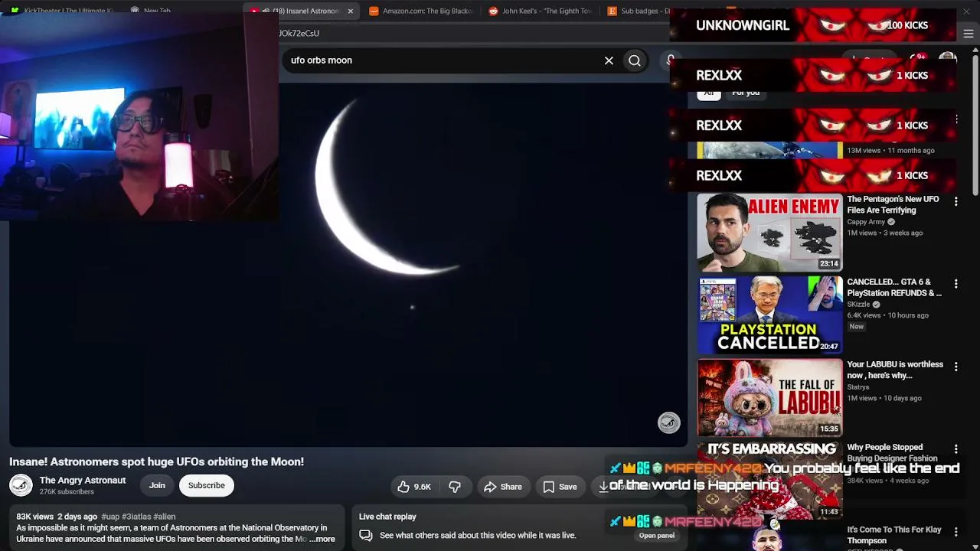This screenshot has width=980, height=551.
Task: Switch to the Amazon.com Big Black browser tab
Action: coord(420,11)
